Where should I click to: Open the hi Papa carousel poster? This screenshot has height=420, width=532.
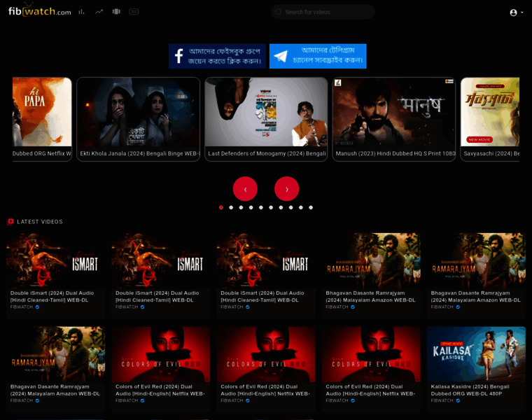coord(42,112)
